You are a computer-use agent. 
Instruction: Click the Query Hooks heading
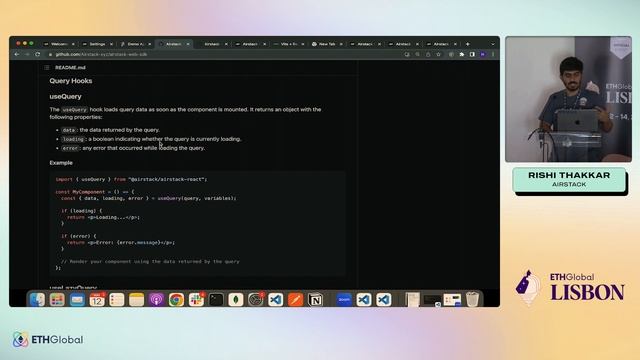click(x=71, y=81)
